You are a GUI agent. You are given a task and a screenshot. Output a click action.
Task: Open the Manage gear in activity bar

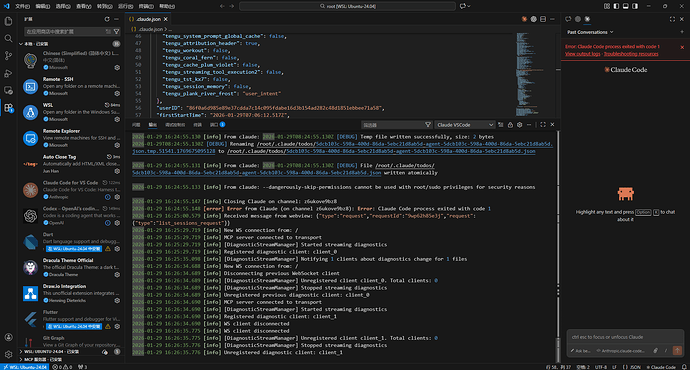pyautogui.click(x=8, y=354)
